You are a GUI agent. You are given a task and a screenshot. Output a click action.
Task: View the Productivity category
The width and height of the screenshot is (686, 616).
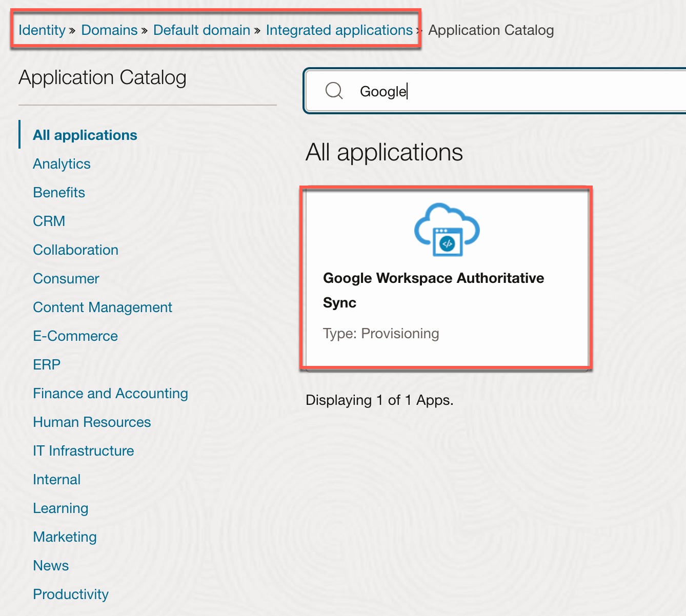pyautogui.click(x=71, y=594)
